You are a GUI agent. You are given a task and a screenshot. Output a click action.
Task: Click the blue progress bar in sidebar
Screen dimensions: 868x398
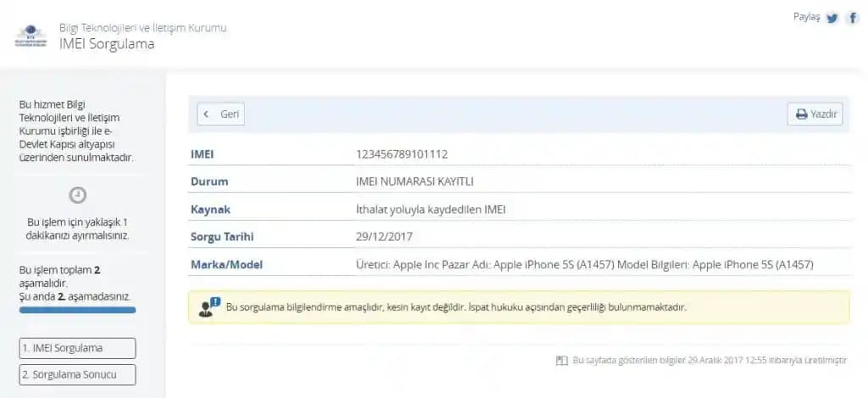77,310
